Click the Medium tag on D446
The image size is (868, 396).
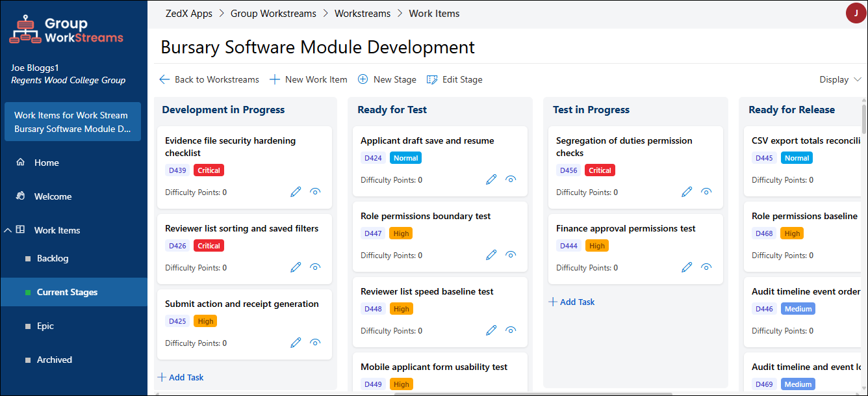pyautogui.click(x=798, y=309)
